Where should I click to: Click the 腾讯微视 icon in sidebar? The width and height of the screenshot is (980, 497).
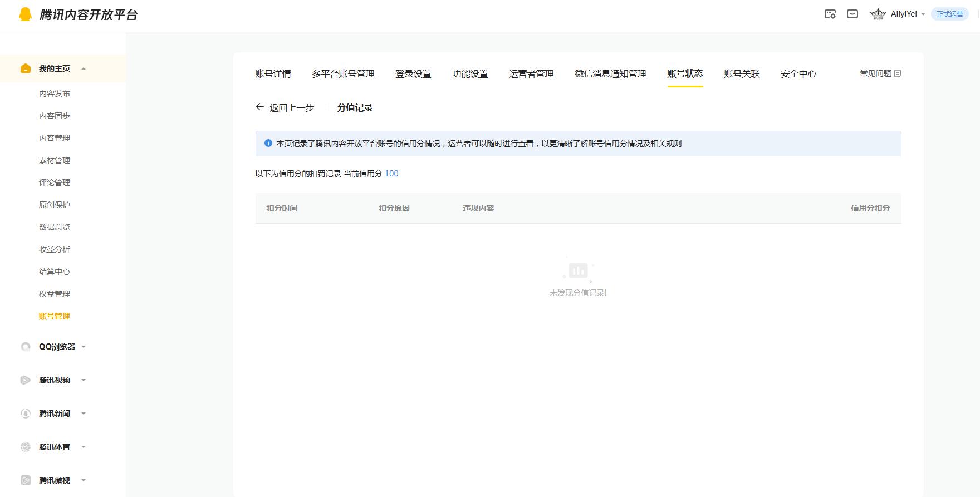[26, 480]
